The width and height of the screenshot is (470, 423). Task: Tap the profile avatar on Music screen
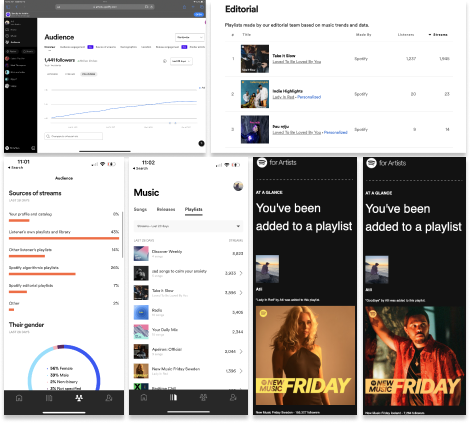click(238, 186)
